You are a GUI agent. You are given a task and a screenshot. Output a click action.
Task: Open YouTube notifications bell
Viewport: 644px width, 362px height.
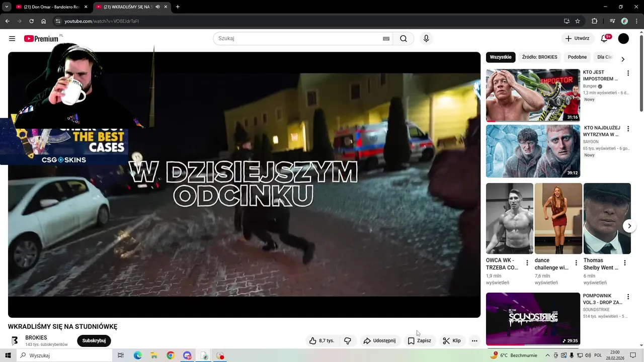point(605,39)
